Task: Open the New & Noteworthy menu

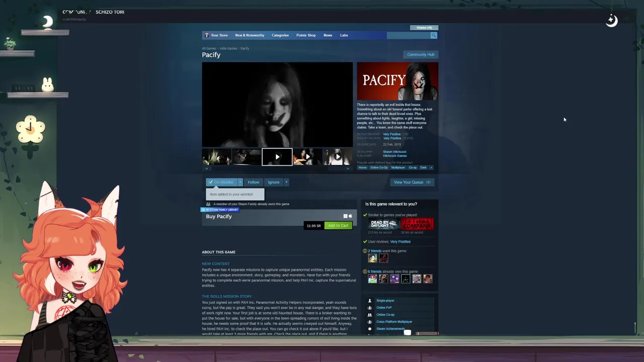Action: pos(250,35)
